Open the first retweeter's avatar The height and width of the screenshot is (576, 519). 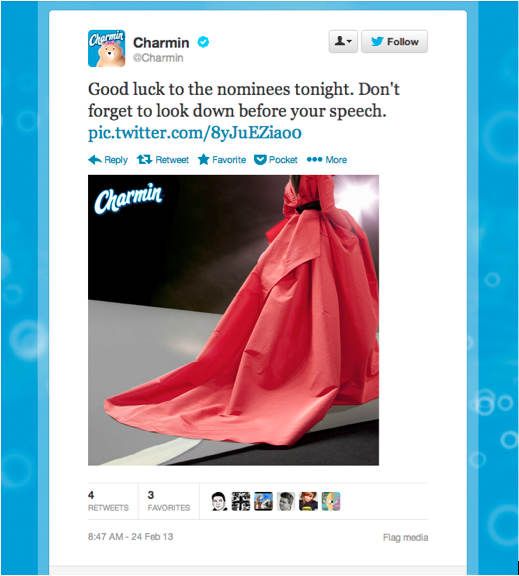(219, 501)
